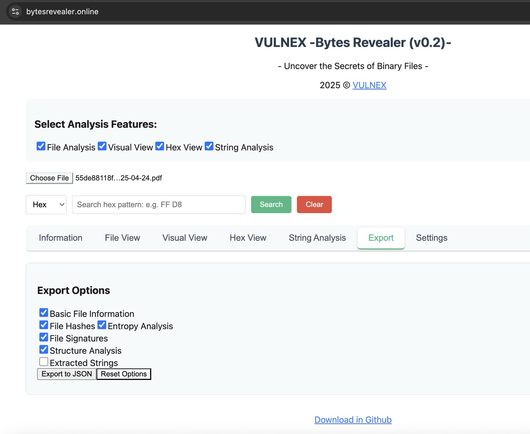Click the Select Analysis Features heading
The width and height of the screenshot is (530, 434).
pos(96,124)
